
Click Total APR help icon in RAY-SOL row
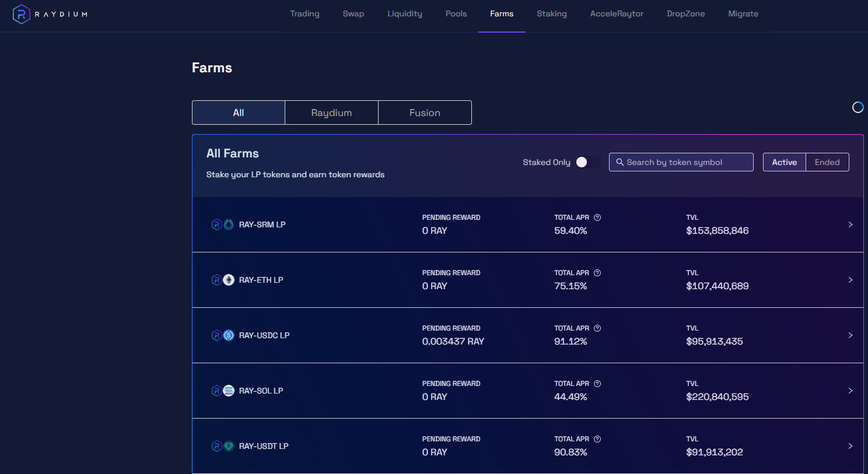(x=597, y=384)
